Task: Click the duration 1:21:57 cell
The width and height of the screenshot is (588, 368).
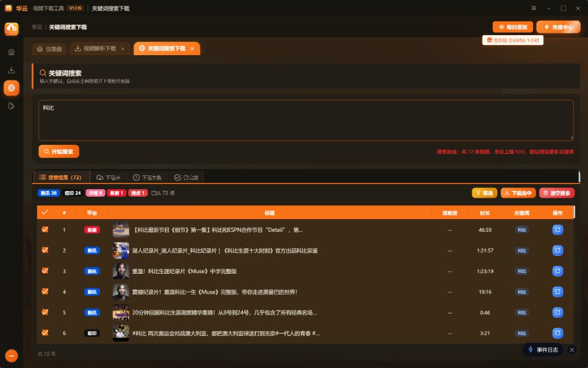Action: [x=485, y=251]
